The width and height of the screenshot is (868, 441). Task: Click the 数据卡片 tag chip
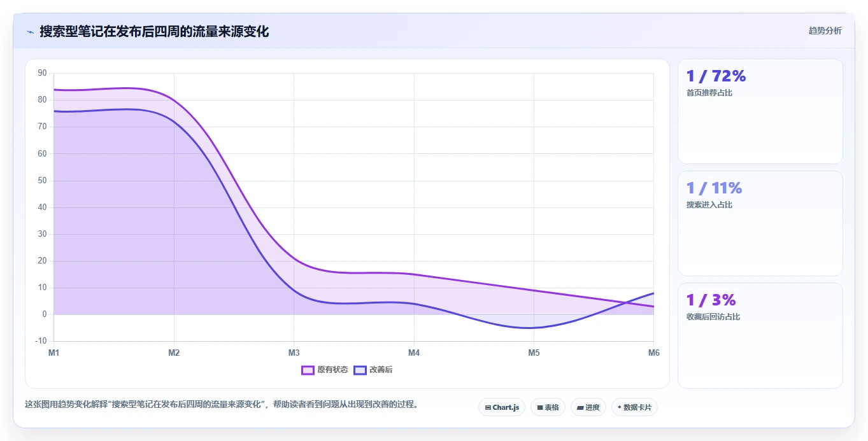[634, 407]
